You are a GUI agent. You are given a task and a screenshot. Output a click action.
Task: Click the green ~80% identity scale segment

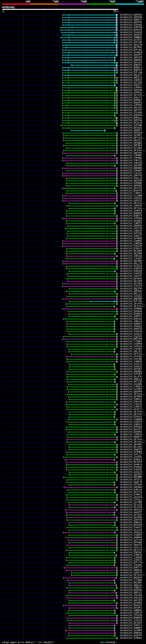101,4
